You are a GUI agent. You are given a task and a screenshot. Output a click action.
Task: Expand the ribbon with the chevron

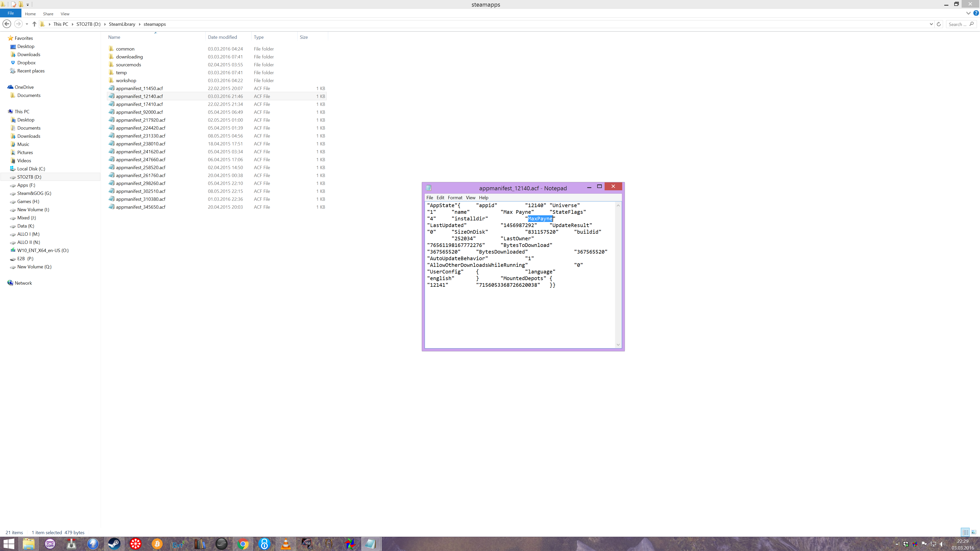(x=968, y=13)
